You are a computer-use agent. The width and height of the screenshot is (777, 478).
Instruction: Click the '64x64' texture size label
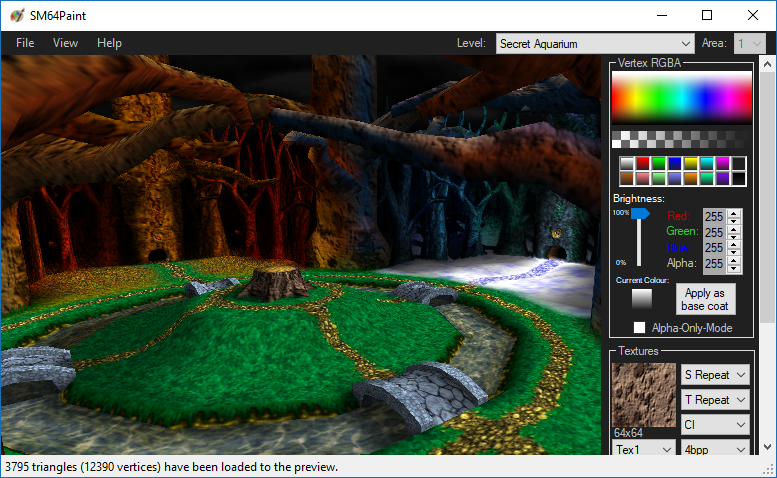(x=628, y=432)
